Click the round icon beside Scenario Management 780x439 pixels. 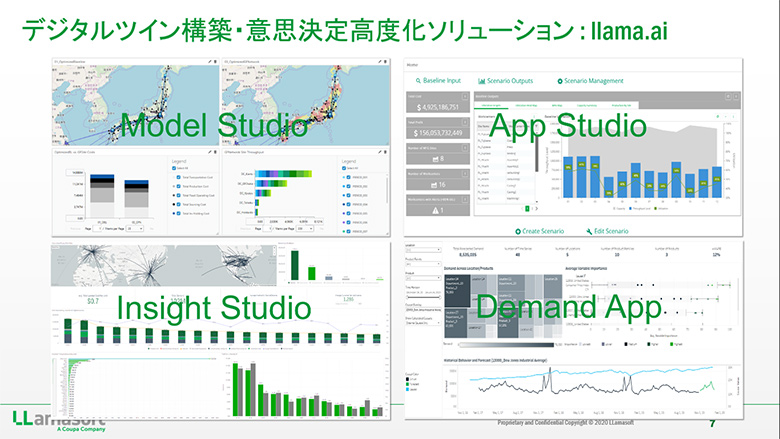click(x=560, y=81)
